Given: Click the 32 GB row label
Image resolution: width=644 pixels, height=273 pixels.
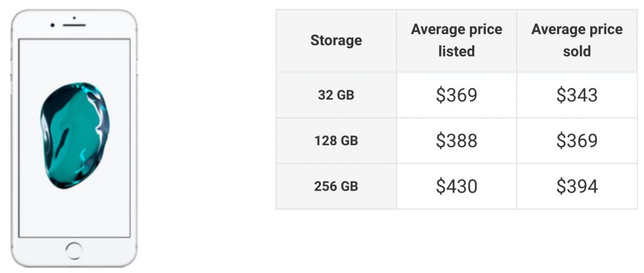Looking at the screenshot, I should tap(336, 95).
